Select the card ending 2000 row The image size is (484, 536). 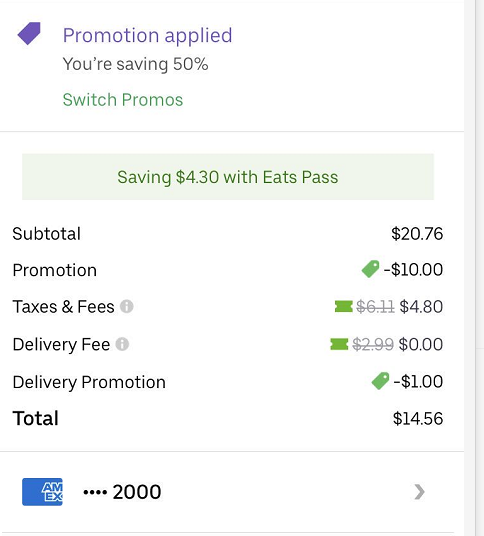point(232,492)
